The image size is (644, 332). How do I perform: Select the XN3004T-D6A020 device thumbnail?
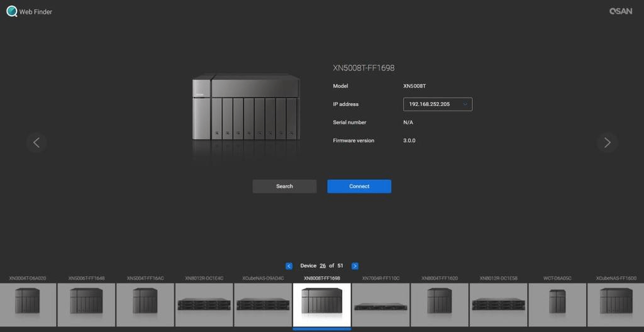point(28,305)
